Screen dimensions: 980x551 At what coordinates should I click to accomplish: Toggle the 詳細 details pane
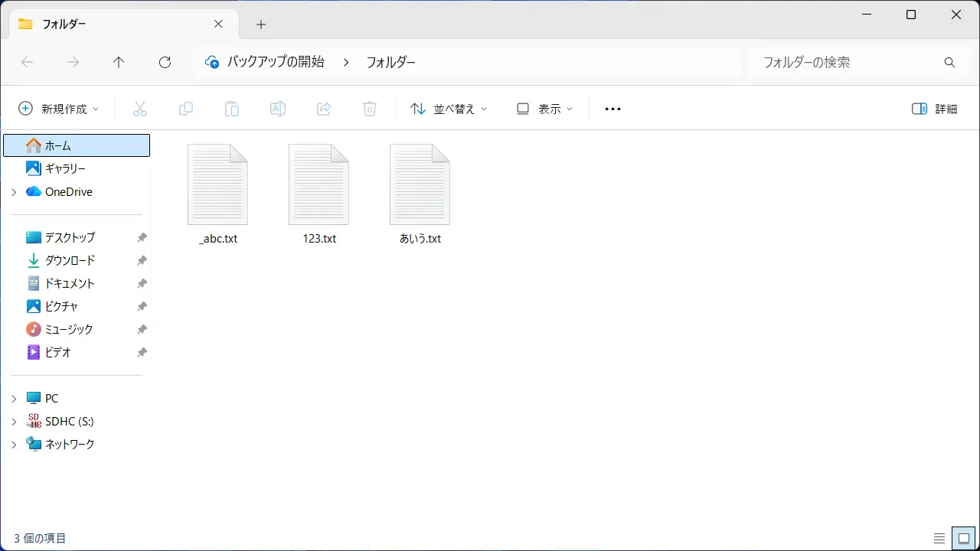(935, 109)
